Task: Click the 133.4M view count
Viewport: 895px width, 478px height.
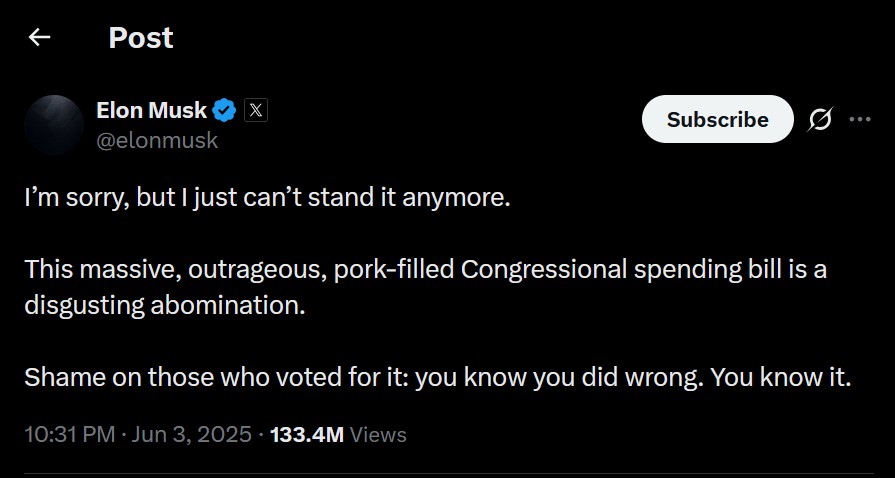Action: coord(307,434)
